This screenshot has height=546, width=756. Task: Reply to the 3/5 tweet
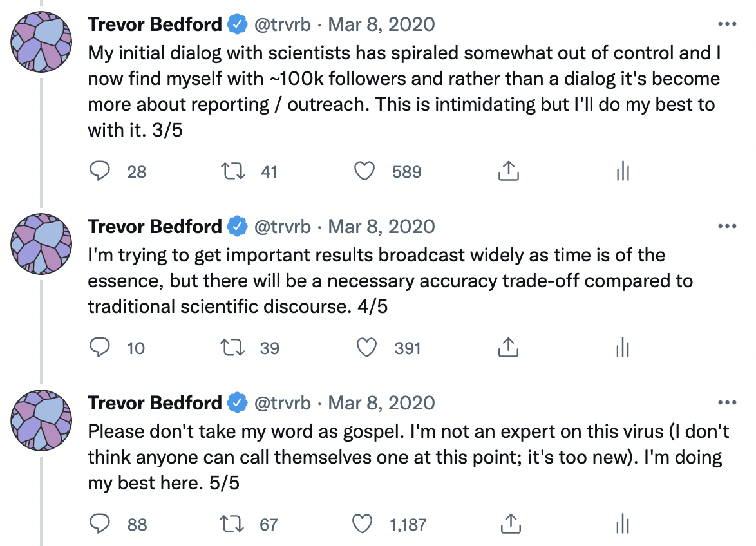pos(99,171)
